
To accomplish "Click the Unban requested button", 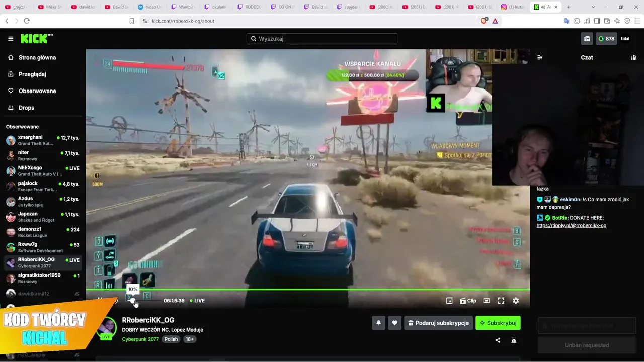I will tap(587, 345).
